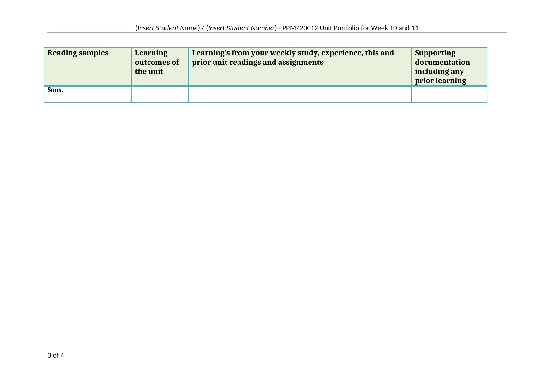
Task: Click the page header line with student name
Action: pos(277,28)
